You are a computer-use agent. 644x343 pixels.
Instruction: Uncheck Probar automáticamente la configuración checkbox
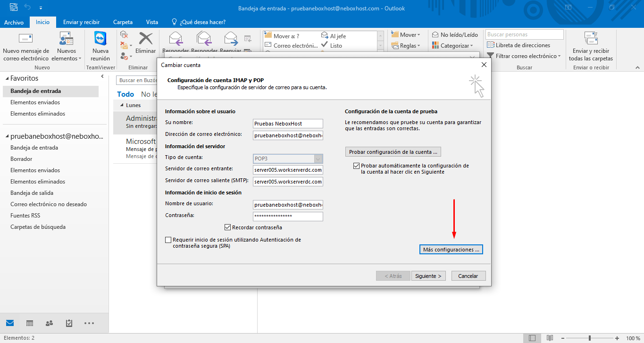pyautogui.click(x=356, y=166)
